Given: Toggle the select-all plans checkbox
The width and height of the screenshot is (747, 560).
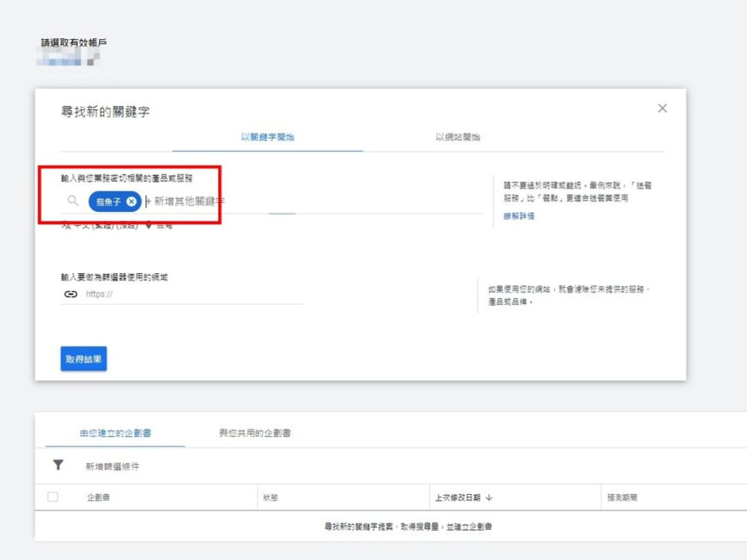Looking at the screenshot, I should coord(53,497).
